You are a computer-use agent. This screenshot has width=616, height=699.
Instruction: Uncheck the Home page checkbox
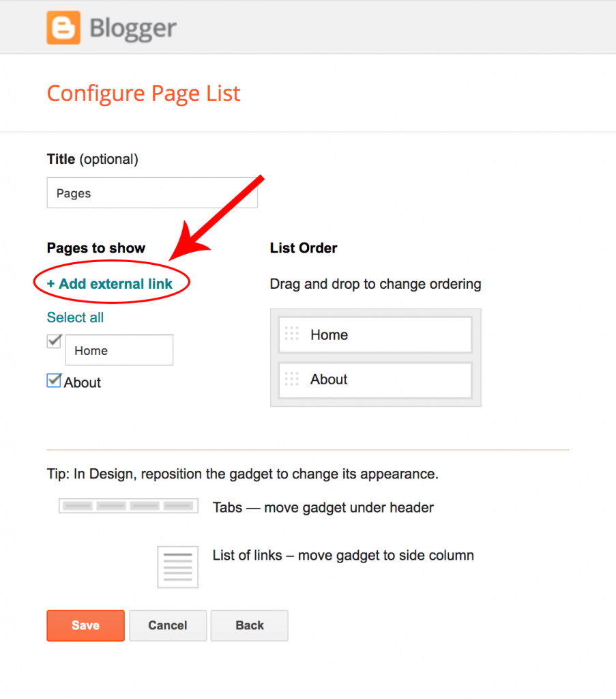(x=54, y=341)
